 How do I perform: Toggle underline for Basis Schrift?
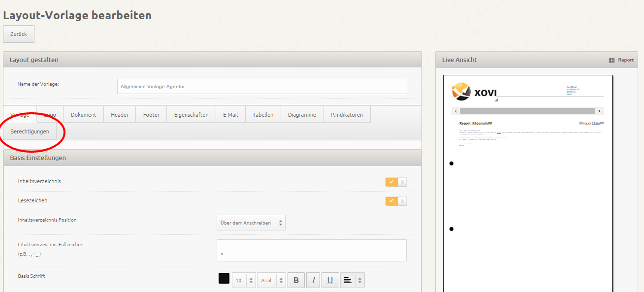click(x=330, y=280)
